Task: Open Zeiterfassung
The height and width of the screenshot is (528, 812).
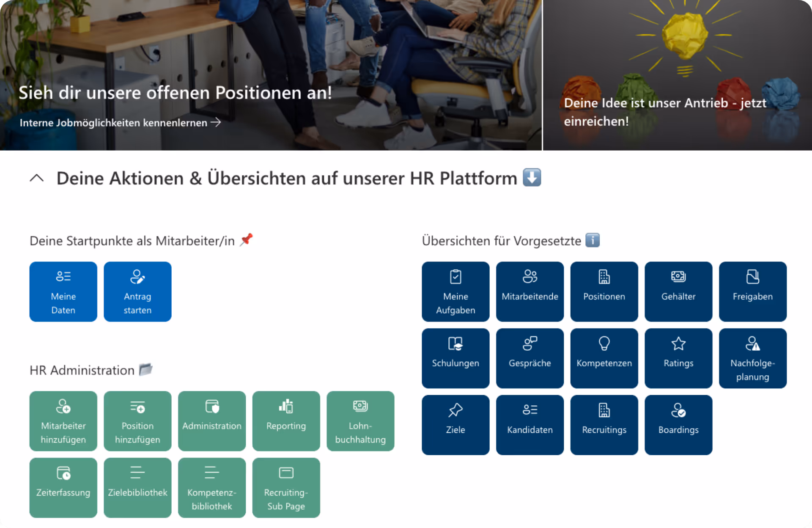Action: tap(63, 487)
